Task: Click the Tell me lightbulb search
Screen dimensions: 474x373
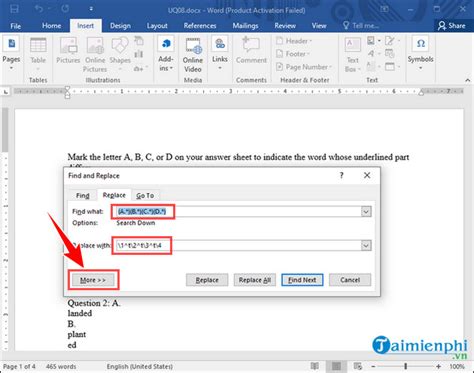Action: point(360,26)
